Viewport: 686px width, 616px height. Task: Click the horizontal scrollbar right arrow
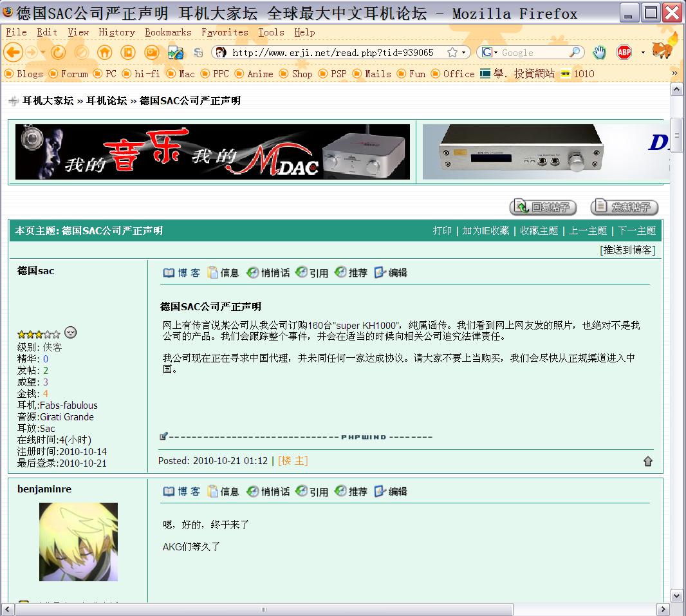coord(663,609)
